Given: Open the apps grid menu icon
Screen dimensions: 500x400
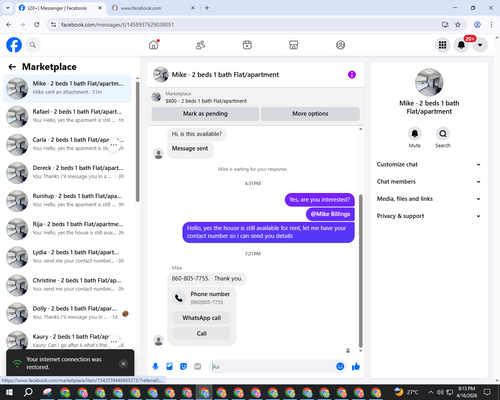Looking at the screenshot, I should tap(442, 45).
